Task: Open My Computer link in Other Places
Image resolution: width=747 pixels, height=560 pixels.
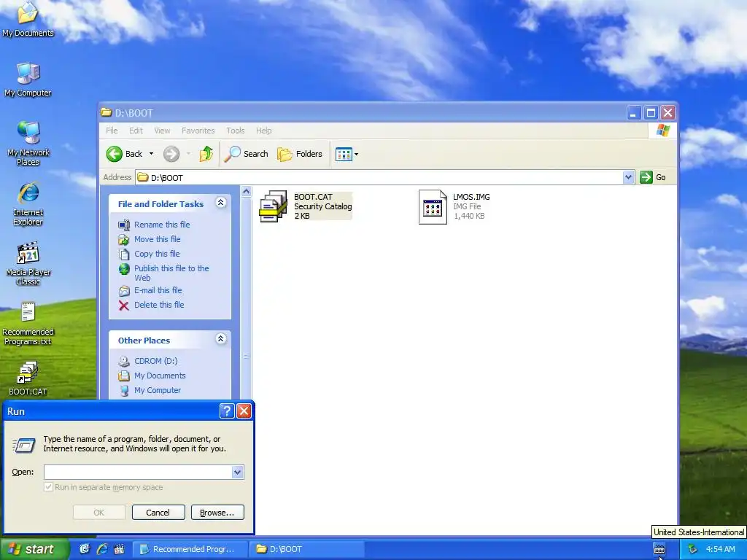Action: pos(158,391)
